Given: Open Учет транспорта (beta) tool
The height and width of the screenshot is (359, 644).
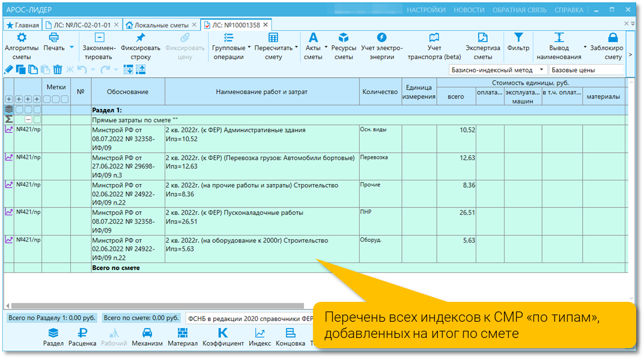Looking at the screenshot, I should 434,46.
